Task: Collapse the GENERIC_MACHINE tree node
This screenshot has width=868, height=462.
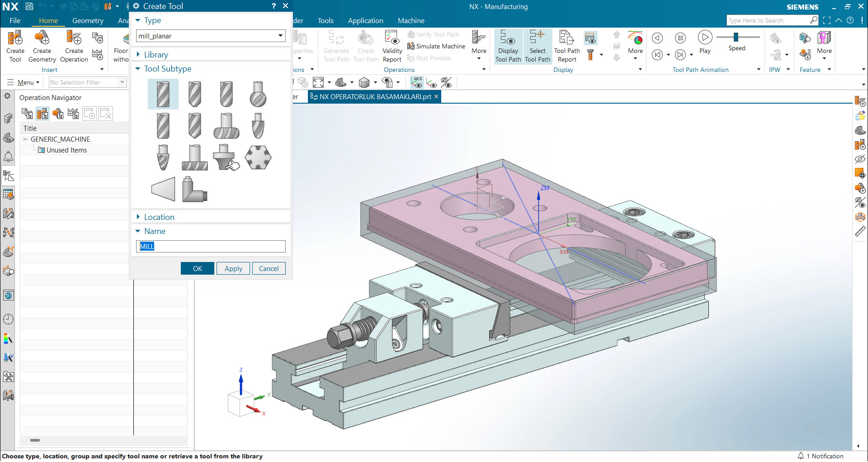Action: [x=26, y=139]
